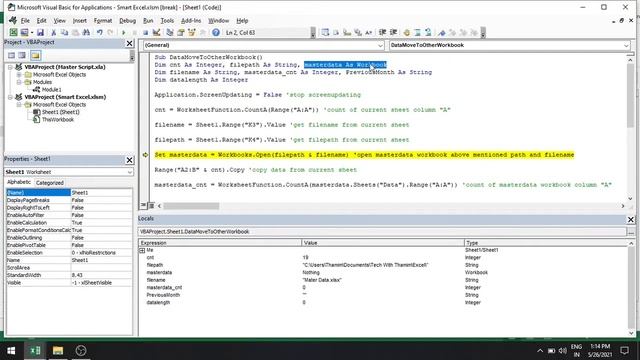The height and width of the screenshot is (360, 640).
Task: Close the Locals window
Action: tap(631, 219)
